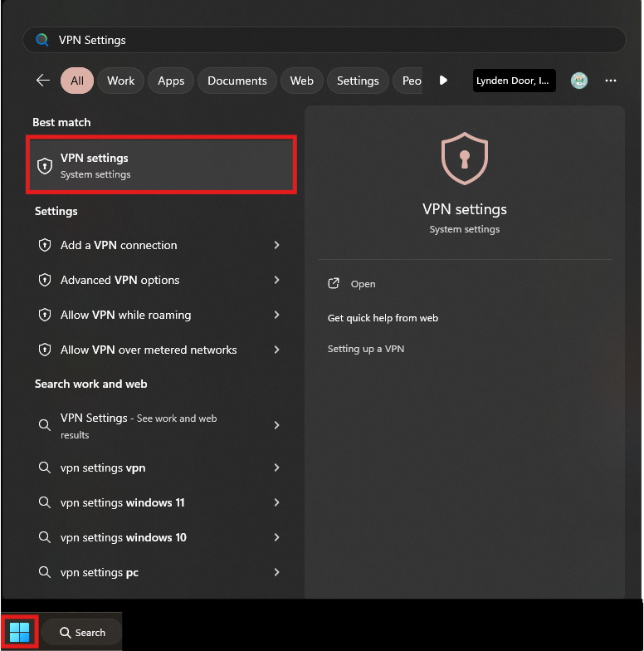Open the VPN settings best match result
Image resolution: width=644 pixels, height=651 pixels.
[161, 166]
